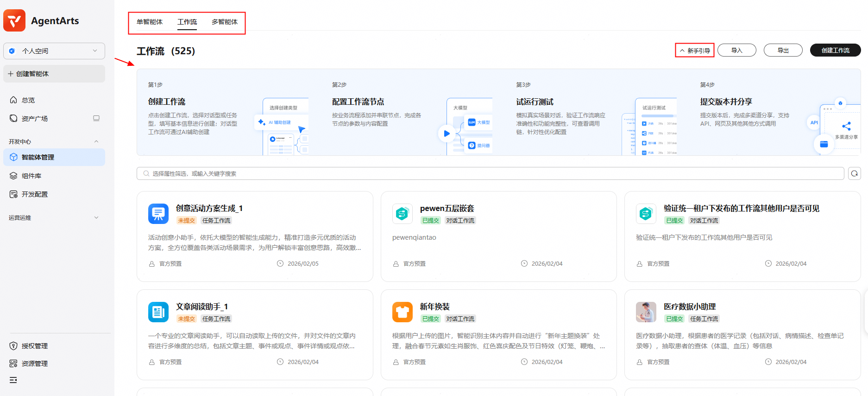
Task: Click the pewenqiantao description text
Action: pyautogui.click(x=414, y=237)
